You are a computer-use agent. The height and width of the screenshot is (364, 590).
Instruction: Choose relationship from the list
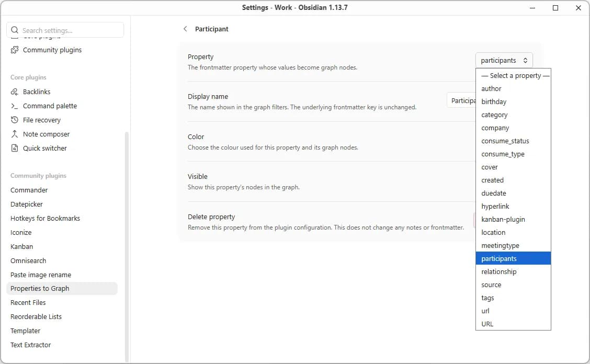click(x=513, y=272)
